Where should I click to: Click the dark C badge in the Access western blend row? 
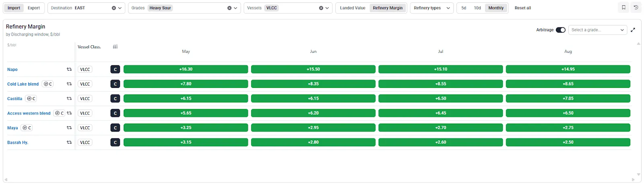pyautogui.click(x=115, y=113)
